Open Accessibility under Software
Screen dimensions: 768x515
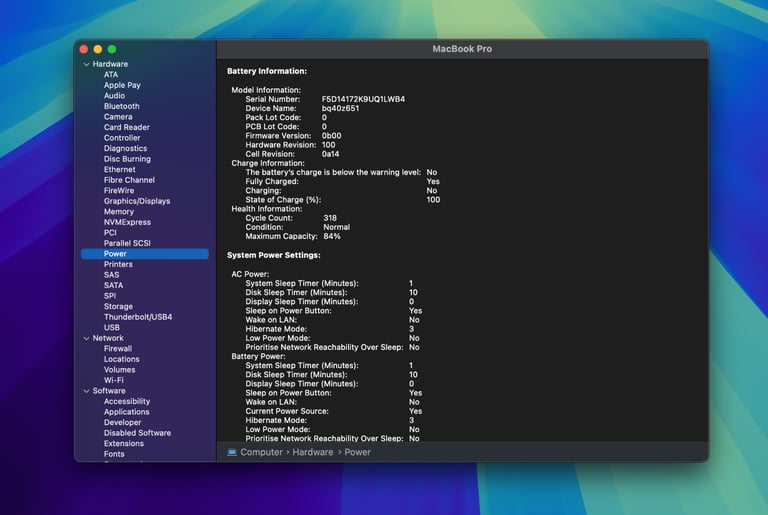[x=127, y=401]
